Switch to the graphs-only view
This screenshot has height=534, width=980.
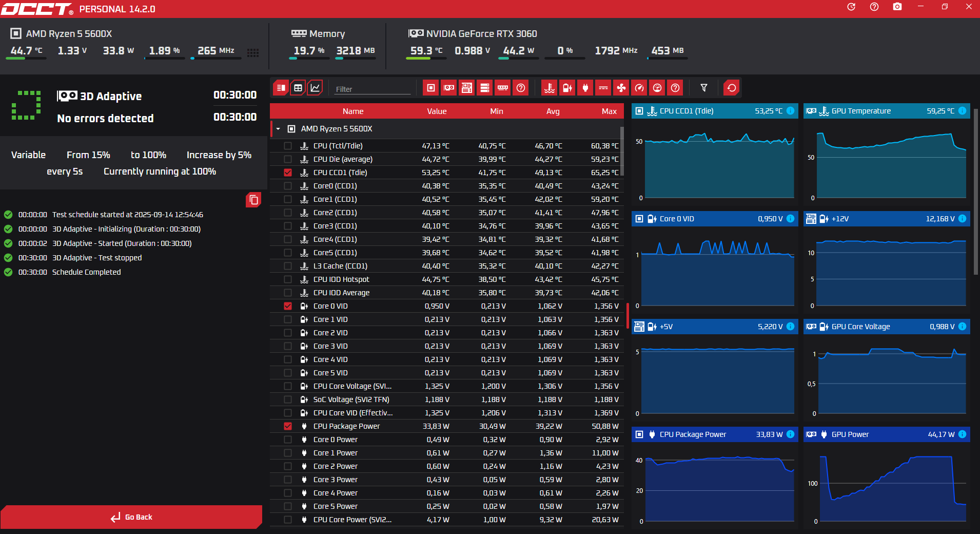click(x=315, y=88)
